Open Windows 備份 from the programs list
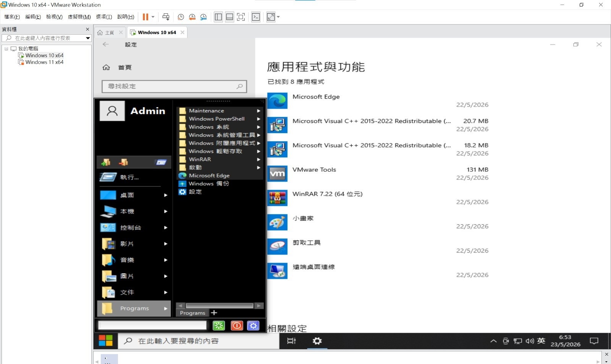The width and height of the screenshot is (611, 364). (220, 184)
